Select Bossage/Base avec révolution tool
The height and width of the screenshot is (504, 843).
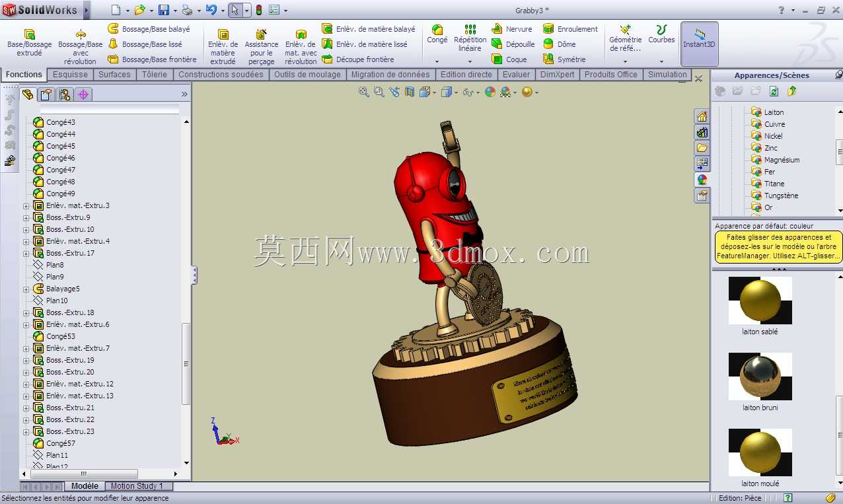(81, 47)
